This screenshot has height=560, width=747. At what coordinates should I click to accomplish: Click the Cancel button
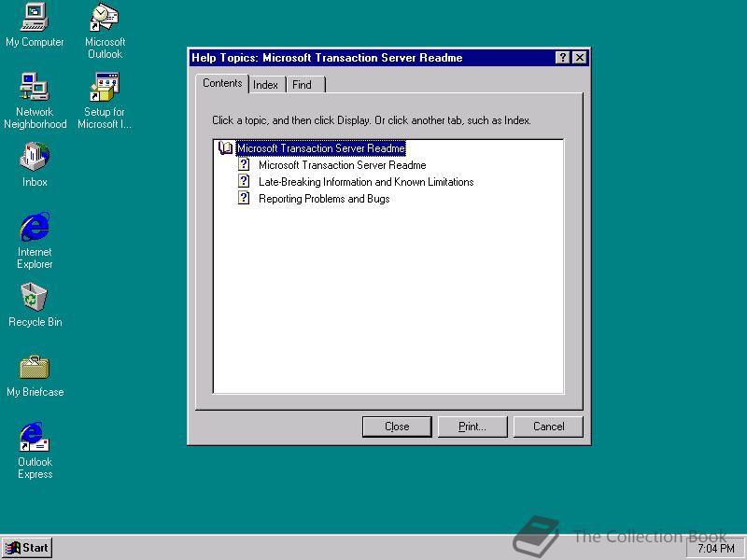pyautogui.click(x=548, y=427)
